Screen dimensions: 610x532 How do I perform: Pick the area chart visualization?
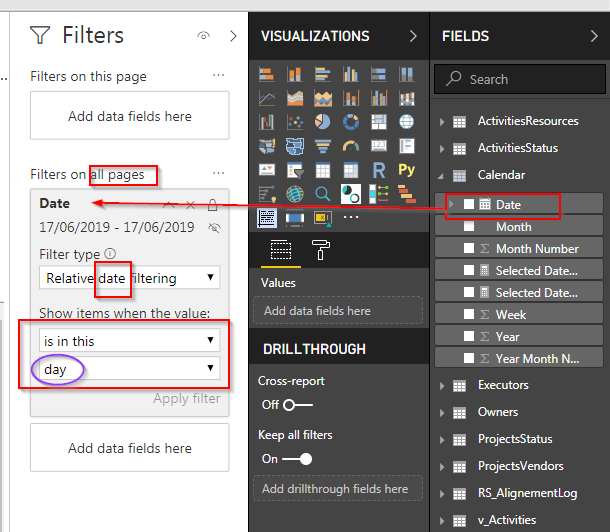pos(294,98)
